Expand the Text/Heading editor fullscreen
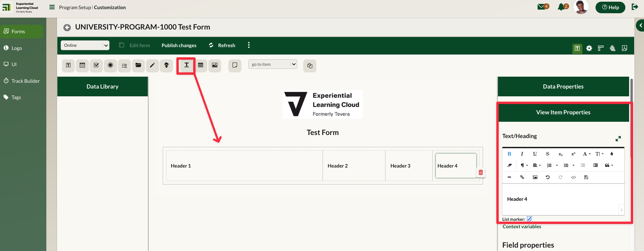 pos(618,138)
